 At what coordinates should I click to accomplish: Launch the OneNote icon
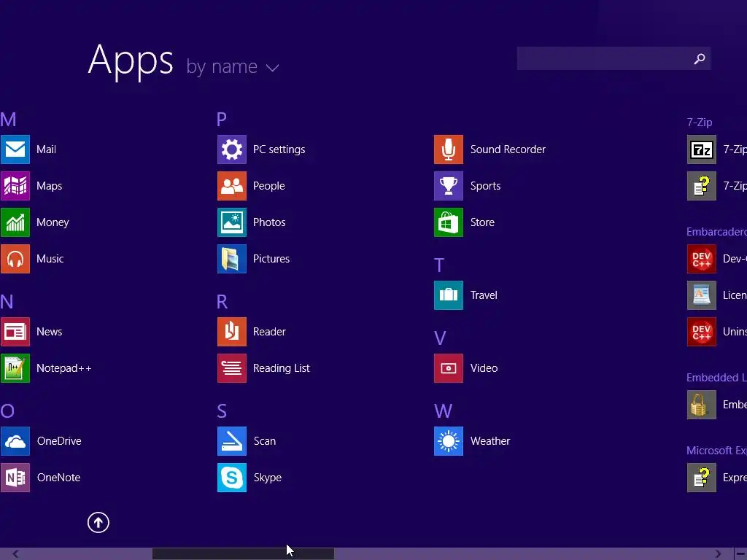(15, 478)
